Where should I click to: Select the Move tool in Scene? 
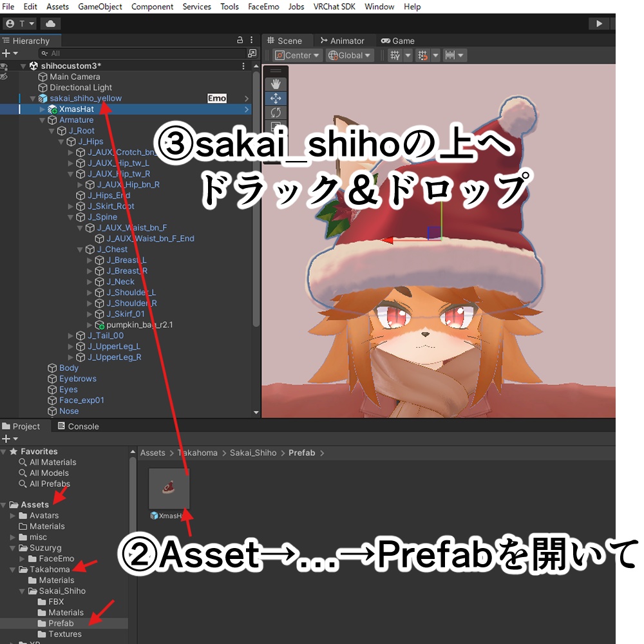pos(276,98)
